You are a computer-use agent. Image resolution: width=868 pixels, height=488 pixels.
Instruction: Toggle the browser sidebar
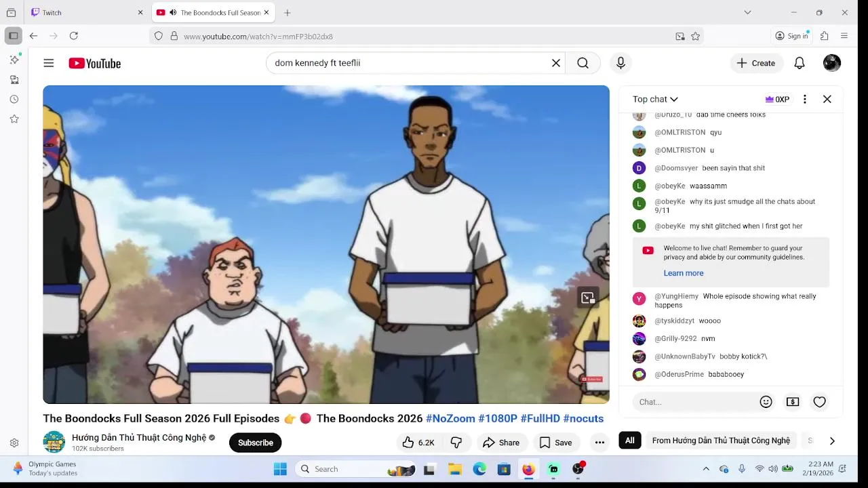coord(13,36)
